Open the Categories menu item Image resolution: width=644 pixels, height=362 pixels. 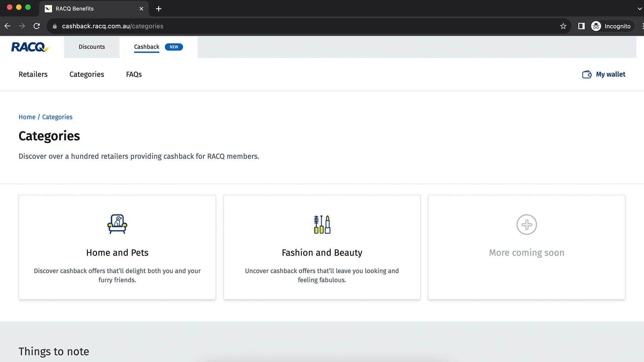coord(87,74)
